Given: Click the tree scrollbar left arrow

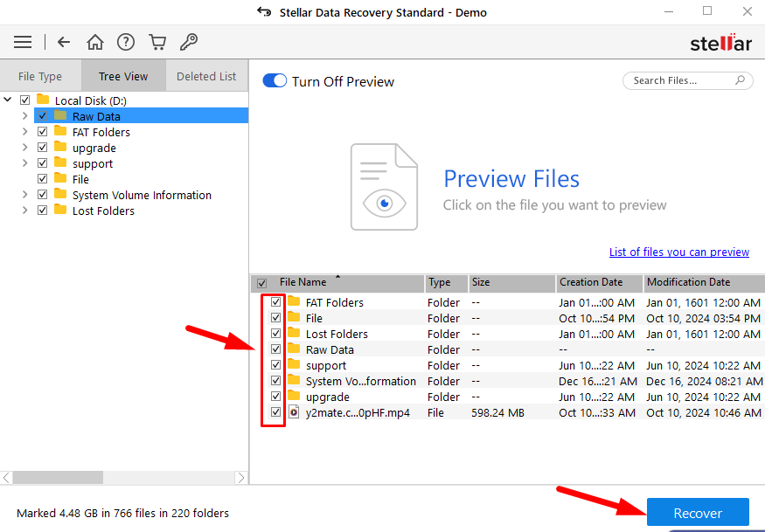Looking at the screenshot, I should (6, 477).
